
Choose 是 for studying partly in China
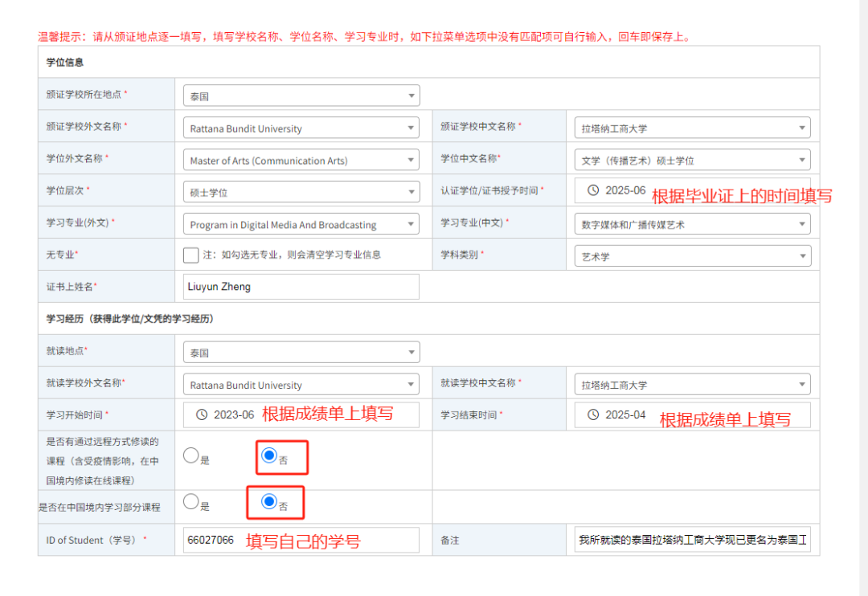tap(190, 502)
